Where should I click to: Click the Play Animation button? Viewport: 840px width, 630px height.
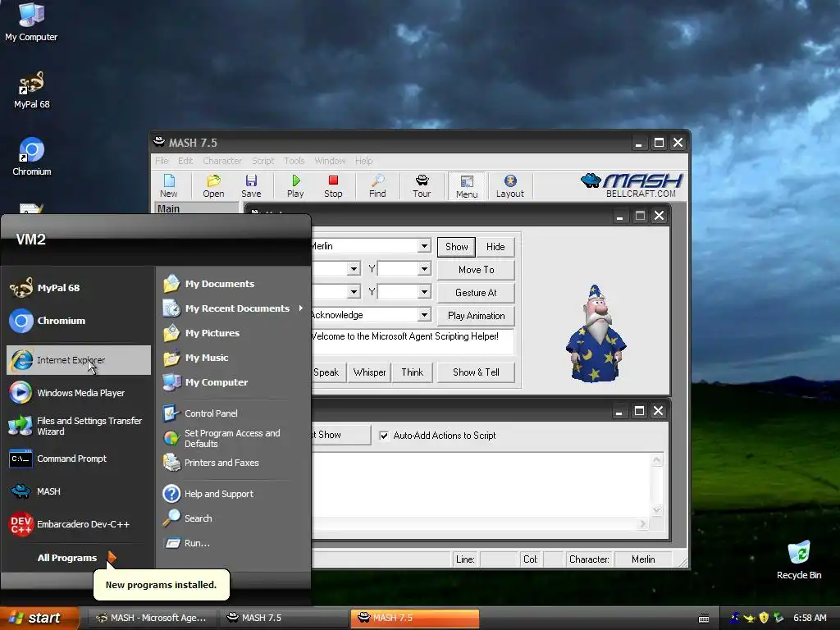pyautogui.click(x=477, y=316)
